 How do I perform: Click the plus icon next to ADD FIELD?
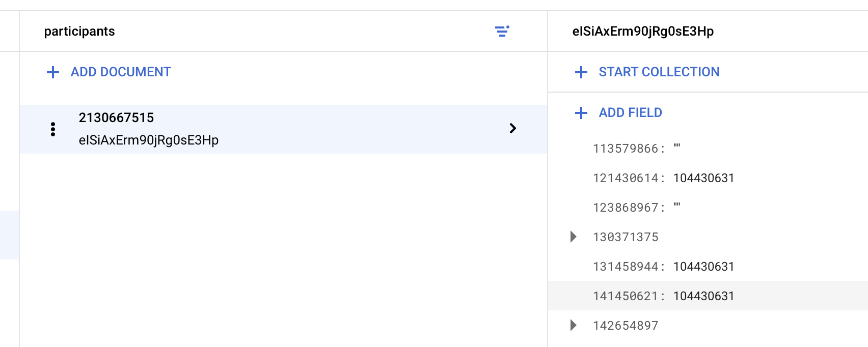(x=581, y=113)
